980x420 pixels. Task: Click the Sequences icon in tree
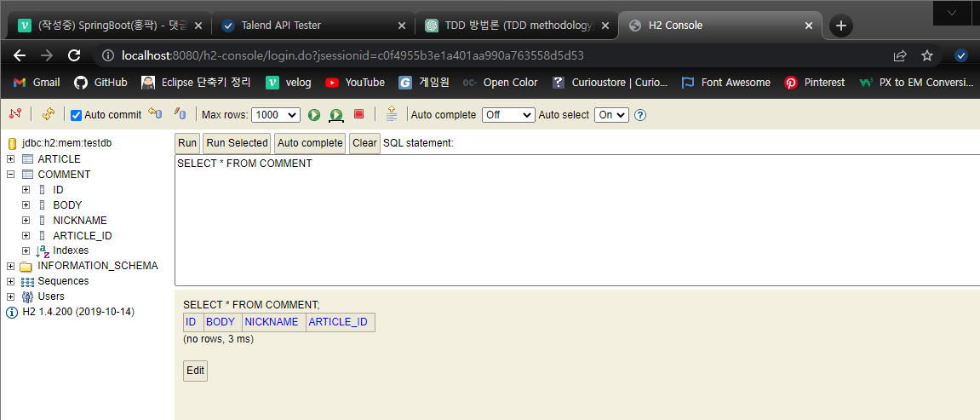pos(27,281)
